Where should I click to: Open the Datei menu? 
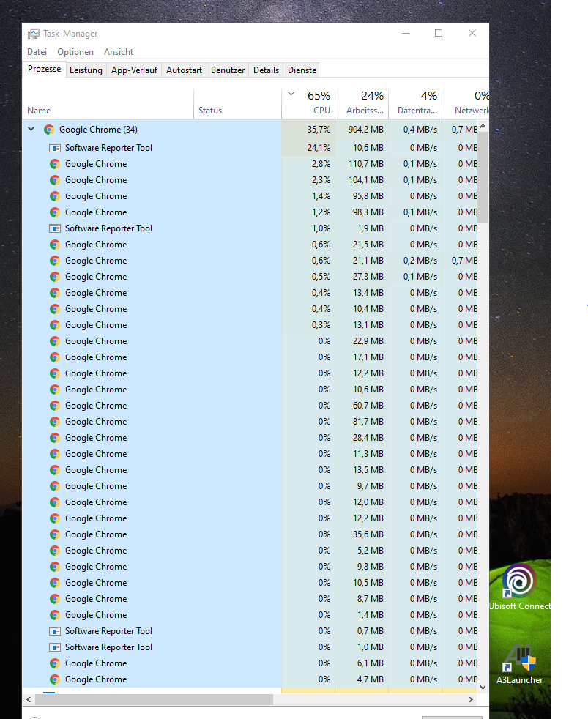click(37, 52)
